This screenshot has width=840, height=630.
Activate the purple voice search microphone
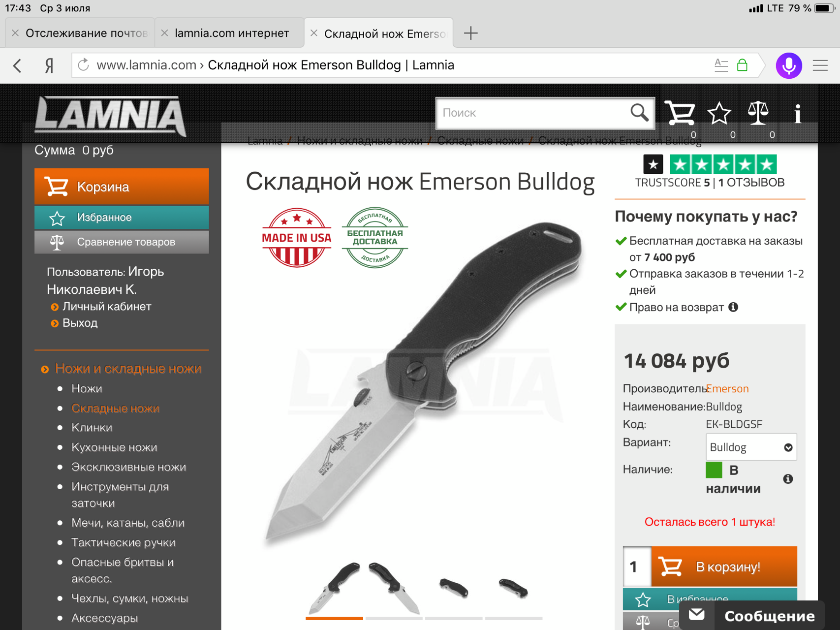point(789,65)
